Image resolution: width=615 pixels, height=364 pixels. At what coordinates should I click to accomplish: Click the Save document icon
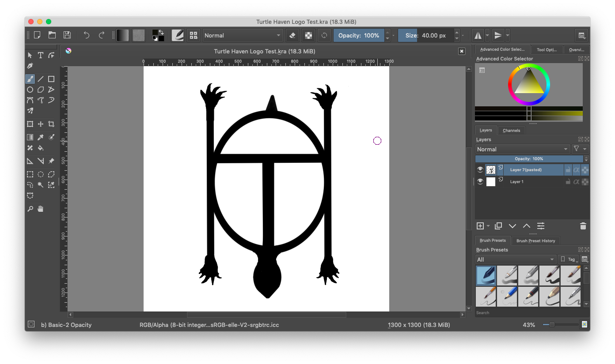pos(67,35)
